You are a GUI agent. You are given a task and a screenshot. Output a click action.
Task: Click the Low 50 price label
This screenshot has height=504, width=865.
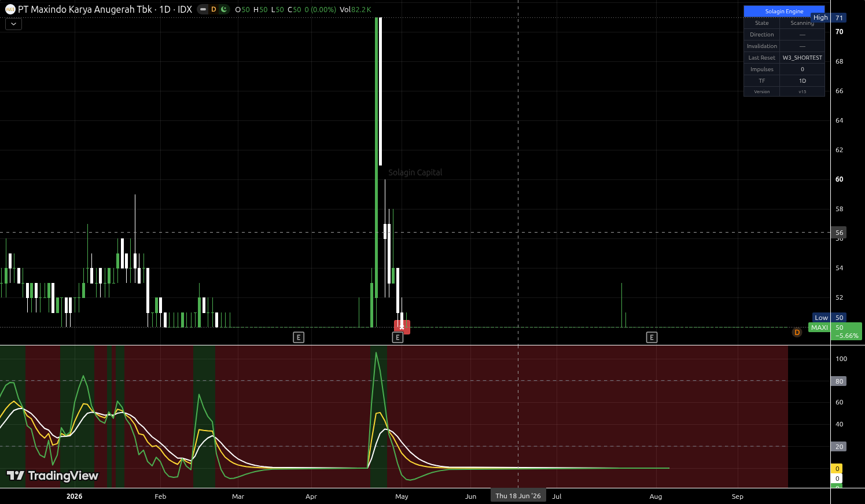[x=830, y=318]
